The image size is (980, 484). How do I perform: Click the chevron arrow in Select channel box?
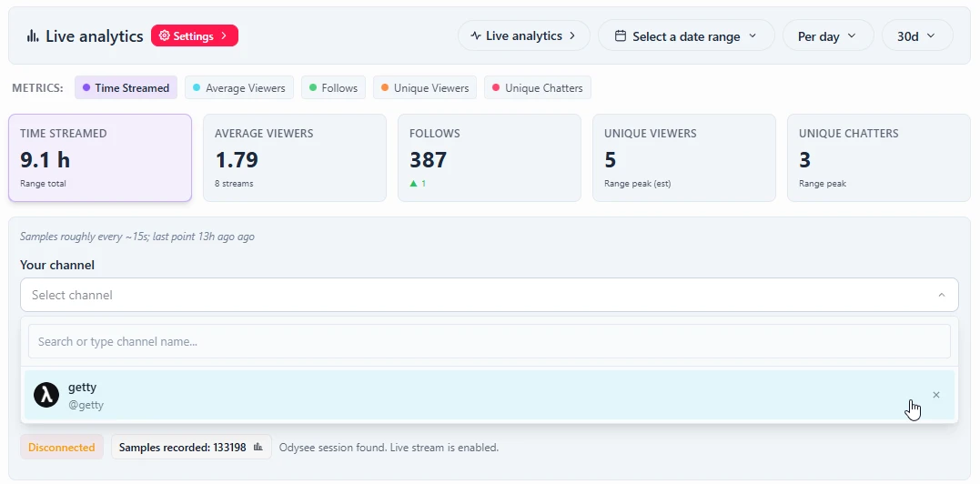point(941,295)
